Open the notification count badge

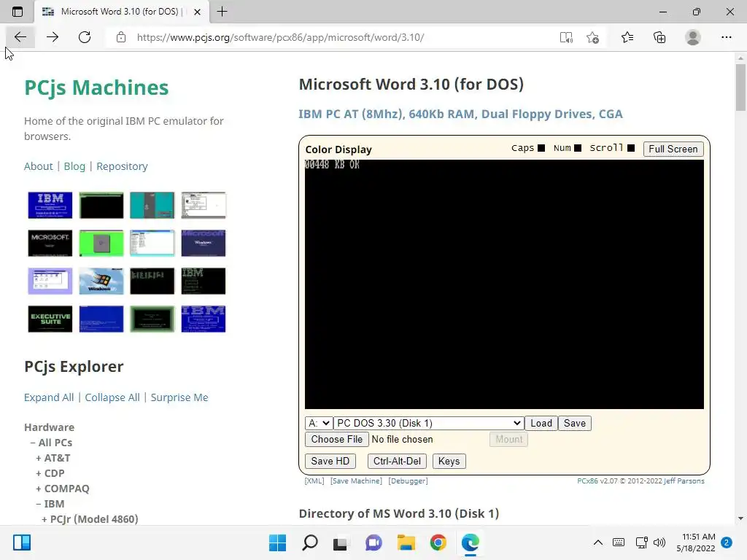[x=727, y=542]
